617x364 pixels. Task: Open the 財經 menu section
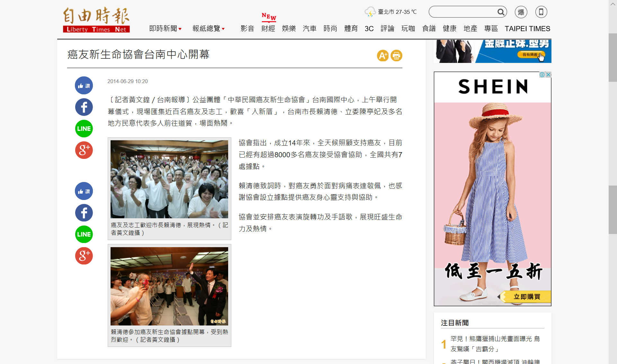click(x=268, y=29)
